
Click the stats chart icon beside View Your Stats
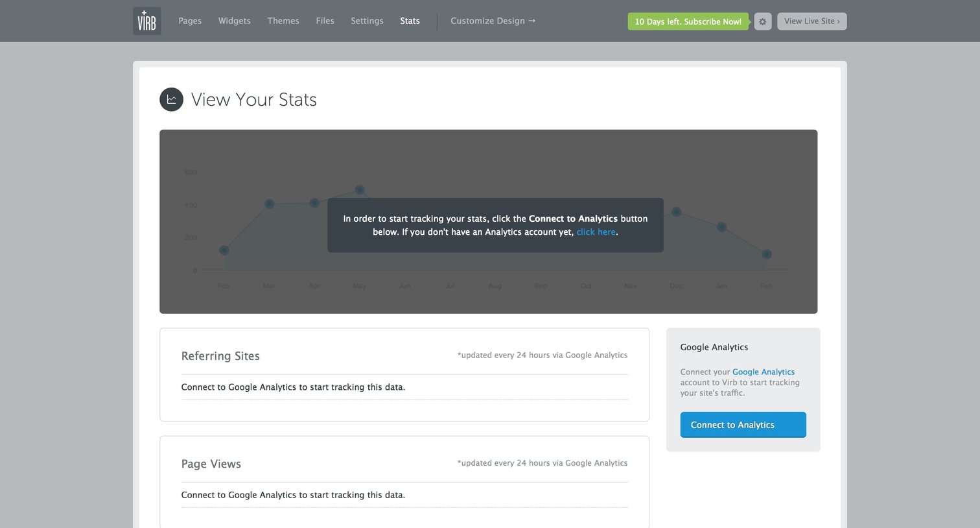pos(172,99)
